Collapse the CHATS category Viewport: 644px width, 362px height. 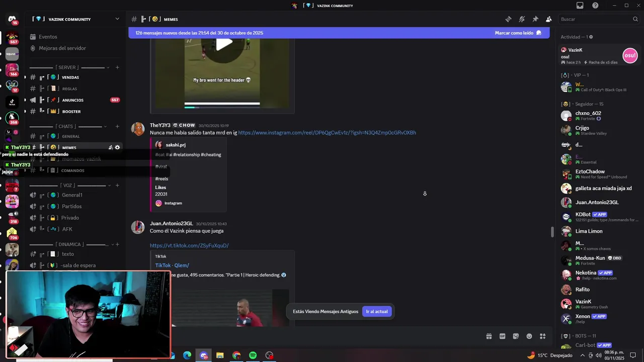click(69, 126)
